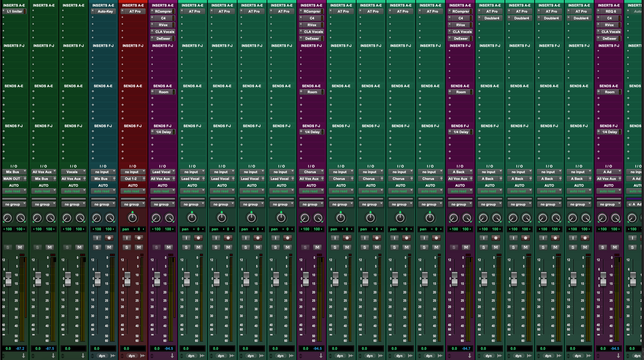Mute the MAIN OUT master track
644x360 pixels.
[x=20, y=247]
